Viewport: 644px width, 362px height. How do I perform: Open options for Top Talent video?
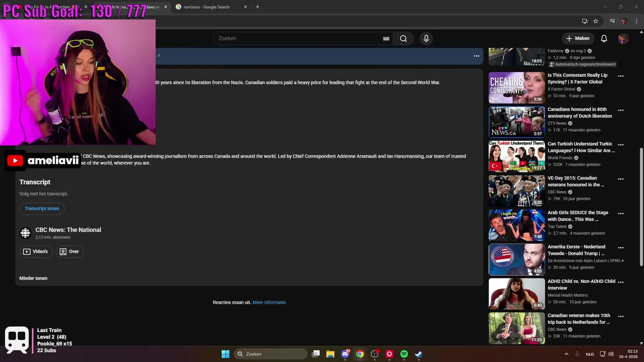[621, 213]
